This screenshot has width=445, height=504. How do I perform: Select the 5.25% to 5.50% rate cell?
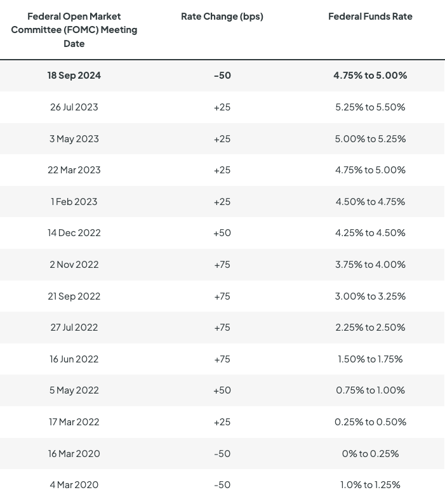pos(370,107)
